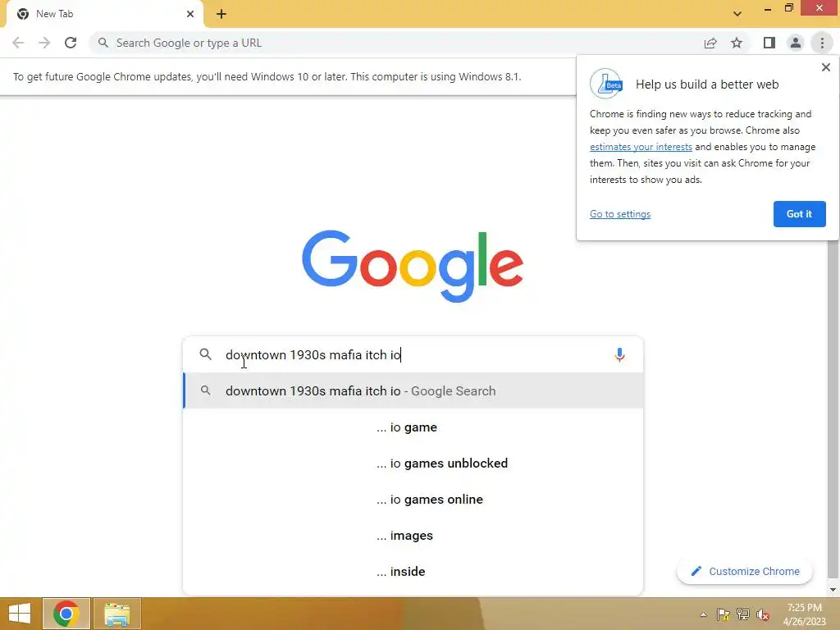Click Chrome icon in taskbar
The height and width of the screenshot is (630, 840).
click(x=66, y=614)
